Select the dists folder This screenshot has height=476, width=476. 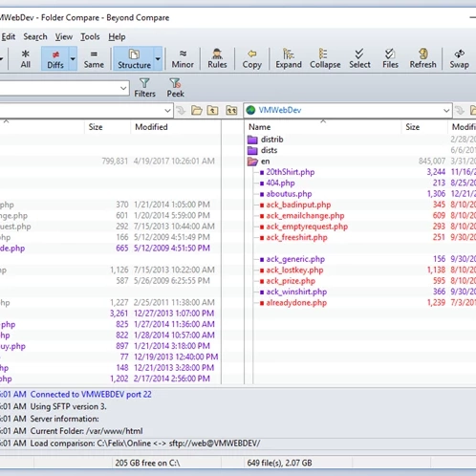tap(269, 150)
